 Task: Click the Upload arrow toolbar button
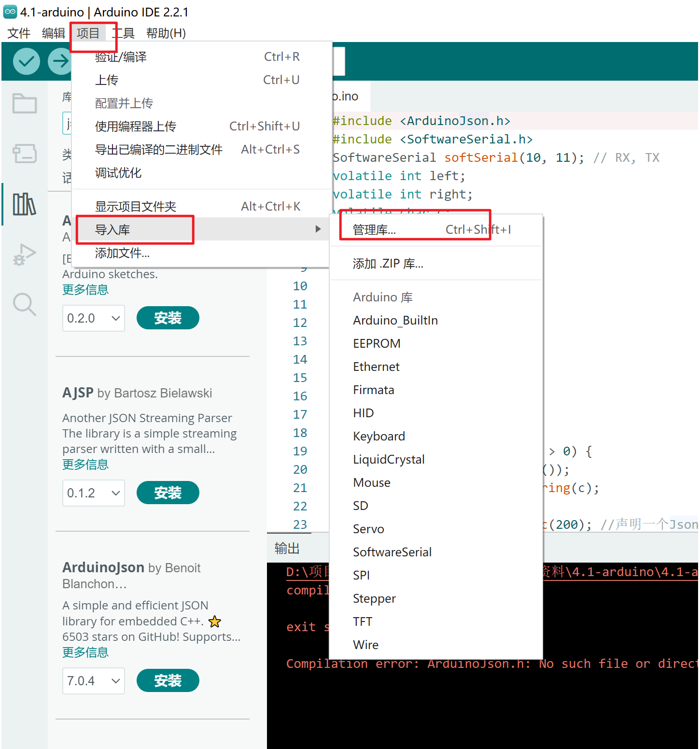(x=60, y=61)
